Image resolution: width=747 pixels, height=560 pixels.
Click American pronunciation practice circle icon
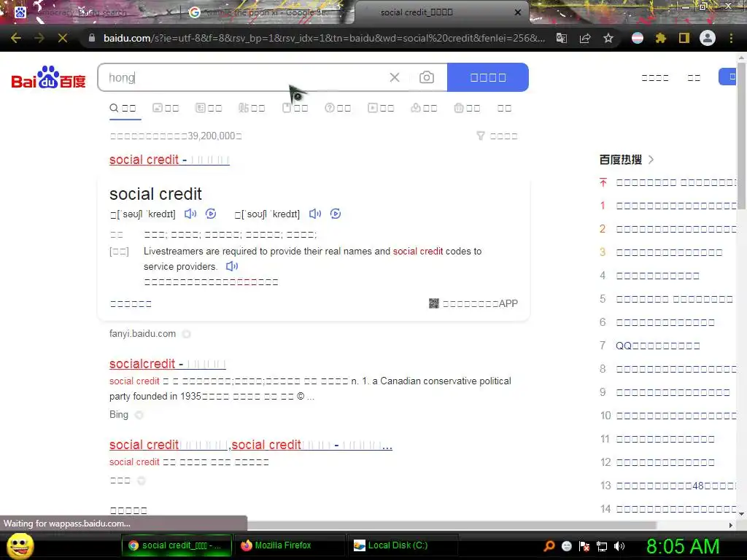tap(336, 214)
